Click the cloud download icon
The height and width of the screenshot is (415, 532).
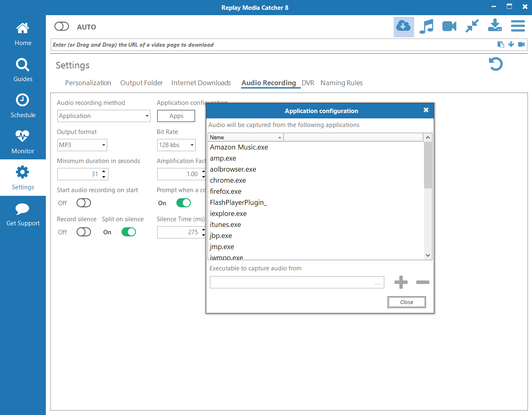[x=404, y=27]
